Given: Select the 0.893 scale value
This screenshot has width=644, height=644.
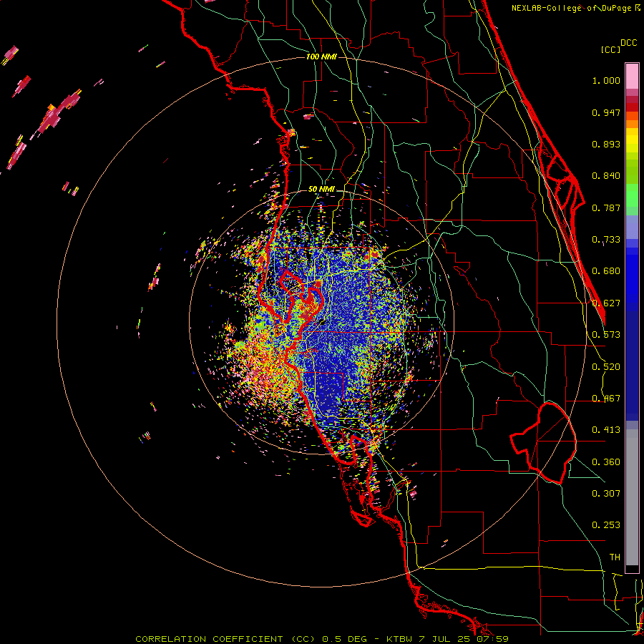Looking at the screenshot, I should coord(606,144).
